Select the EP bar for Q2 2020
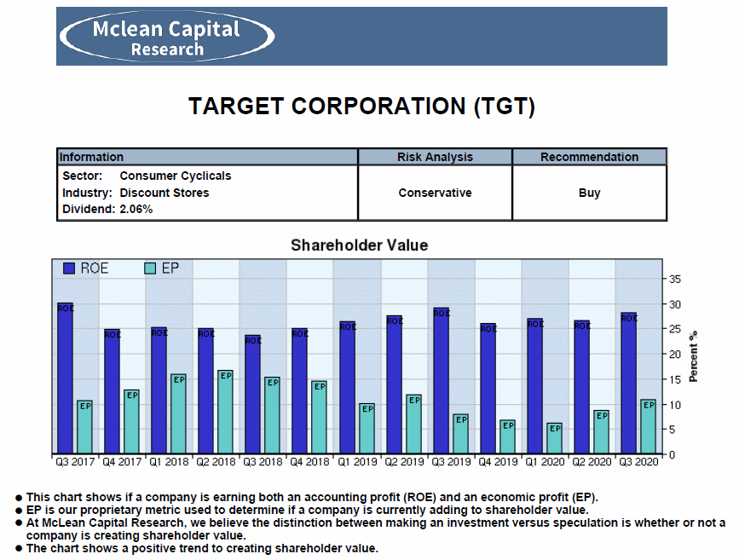This screenshot has width=739, height=560. click(x=602, y=432)
